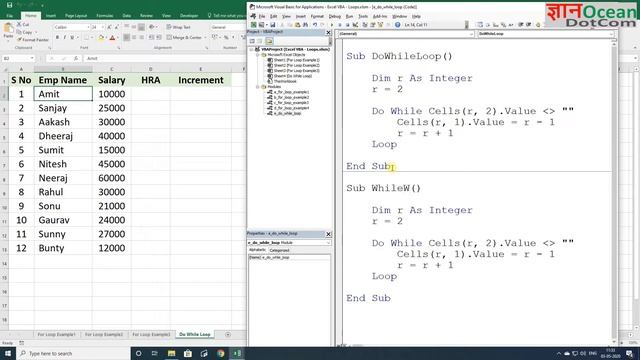The height and width of the screenshot is (360, 640).
Task: Collapse the VBAProject root tree node
Action: click(x=251, y=49)
